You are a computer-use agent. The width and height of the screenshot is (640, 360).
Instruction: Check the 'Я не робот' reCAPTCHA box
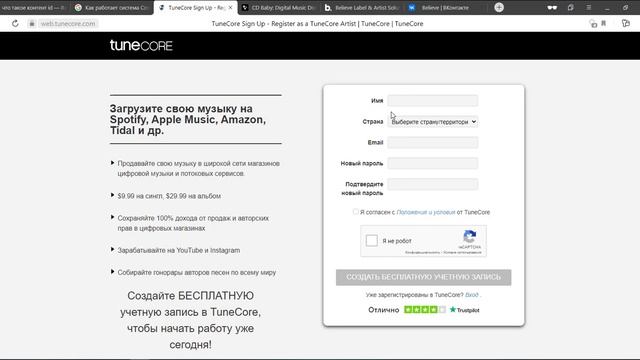(371, 240)
